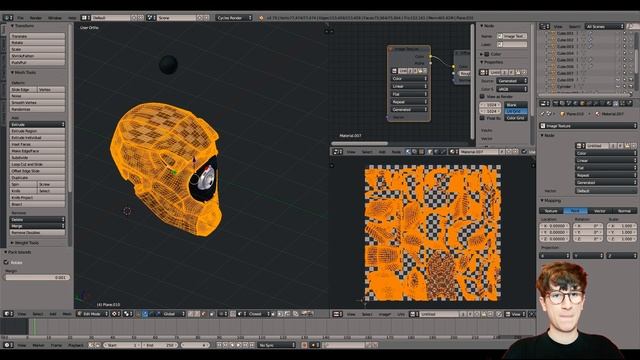Open the Image Texture type dropdown in Properties
This screenshot has width=640, height=360.
(x=588, y=126)
